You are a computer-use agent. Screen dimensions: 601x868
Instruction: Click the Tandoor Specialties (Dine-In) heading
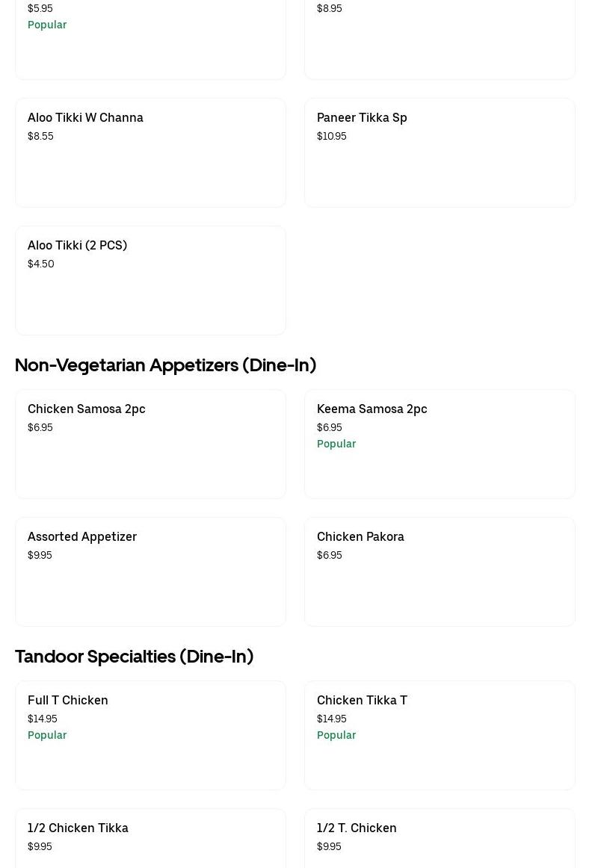(x=134, y=656)
